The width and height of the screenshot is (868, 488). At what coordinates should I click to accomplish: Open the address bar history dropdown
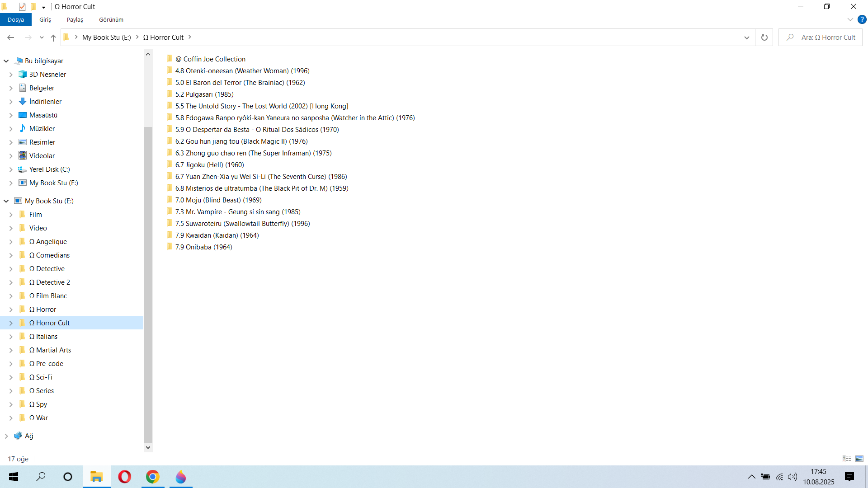click(746, 38)
